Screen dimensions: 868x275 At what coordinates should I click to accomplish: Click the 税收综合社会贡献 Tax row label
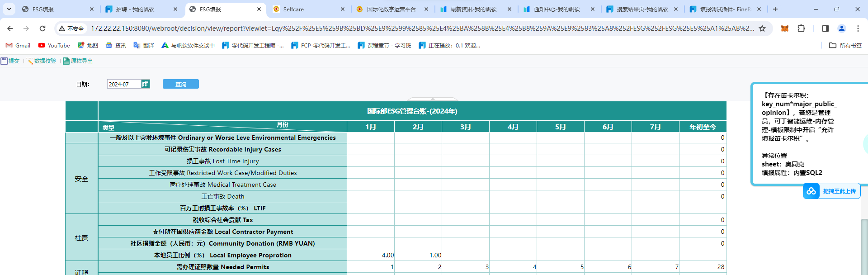coord(223,220)
